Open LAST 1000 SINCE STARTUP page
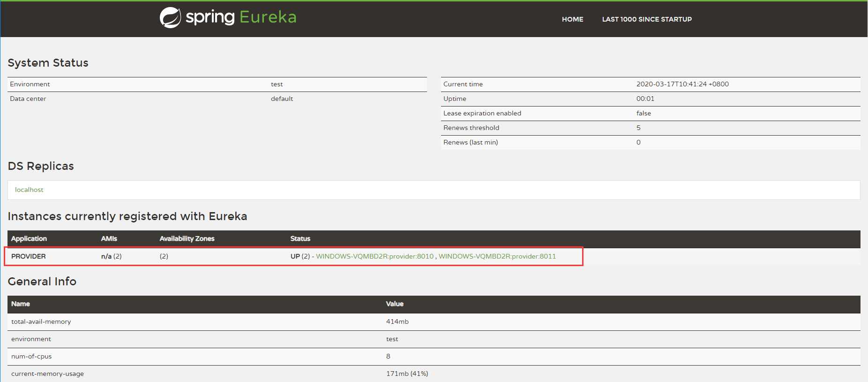Image resolution: width=868 pixels, height=382 pixels. pos(647,19)
